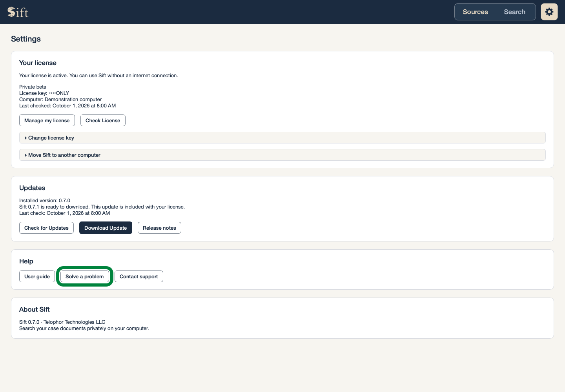Viewport: 565px width, 392px height.
Task: Click the 'Your license is active' message
Action: (98, 76)
